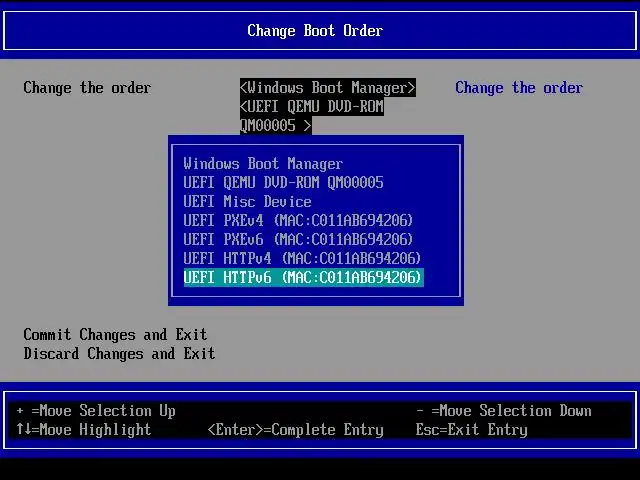Click 'Change the order' option label on left
The width and height of the screenshot is (640, 480).
(87, 88)
